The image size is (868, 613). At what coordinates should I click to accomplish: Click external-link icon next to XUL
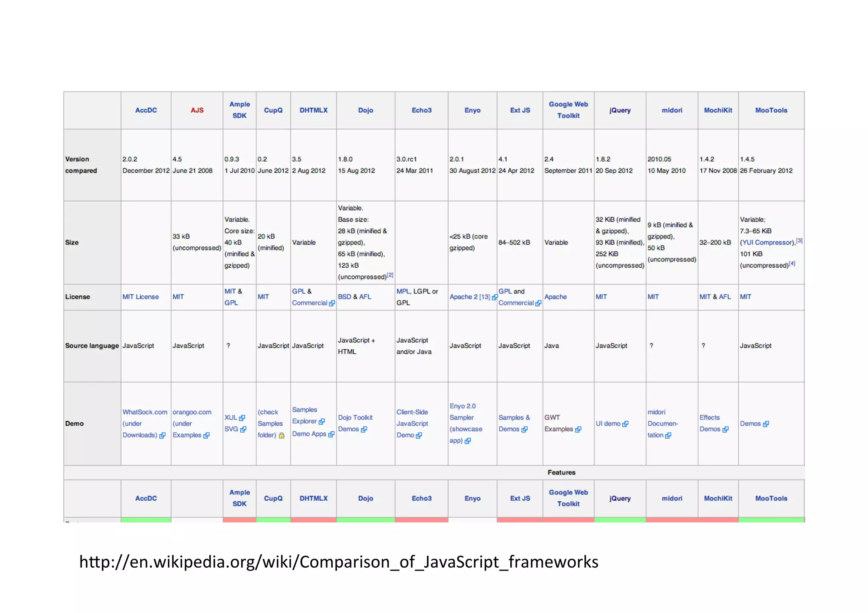(x=242, y=418)
